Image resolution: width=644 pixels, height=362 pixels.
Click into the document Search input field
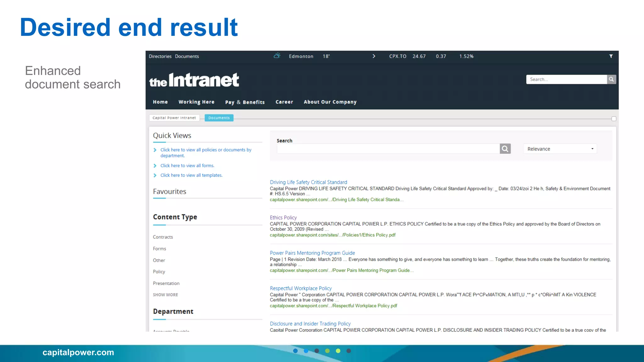tap(388, 149)
